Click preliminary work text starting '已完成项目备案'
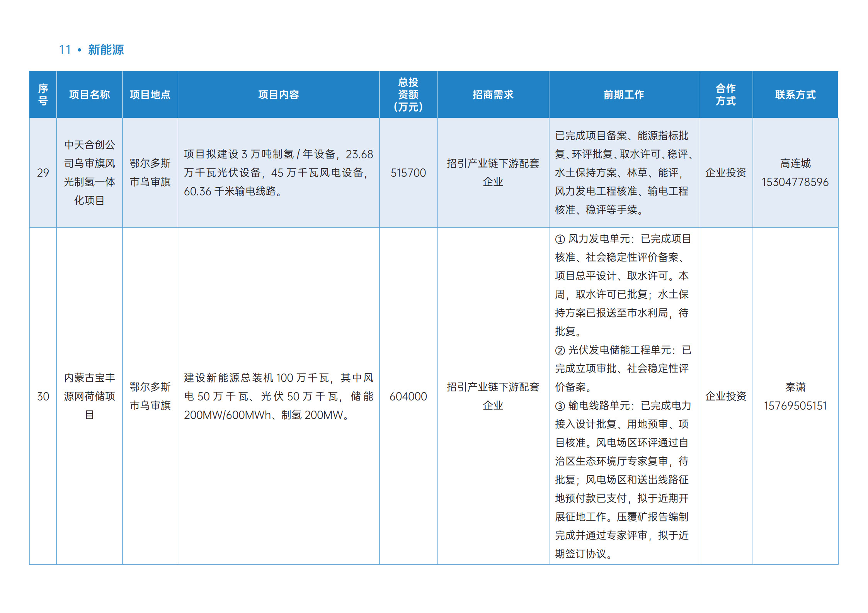868x613 pixels. pos(624,173)
